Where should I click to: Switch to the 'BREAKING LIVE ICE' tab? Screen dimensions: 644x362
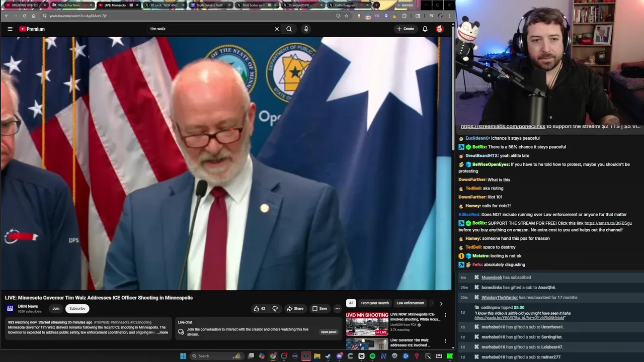[25, 5]
